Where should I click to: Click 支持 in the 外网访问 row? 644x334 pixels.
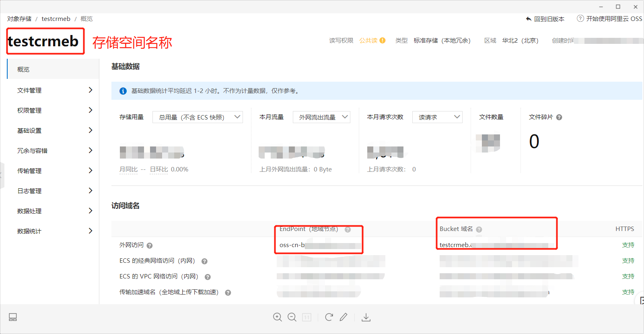628,245
